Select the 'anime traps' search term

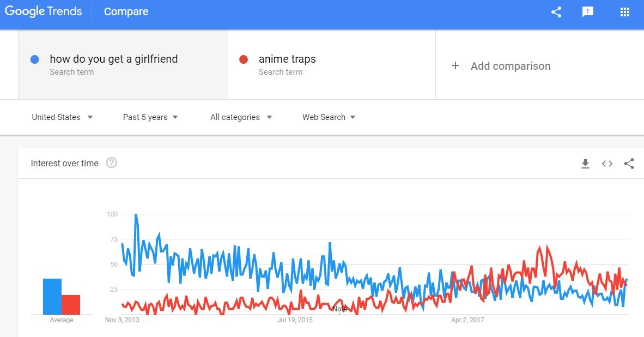coord(287,59)
